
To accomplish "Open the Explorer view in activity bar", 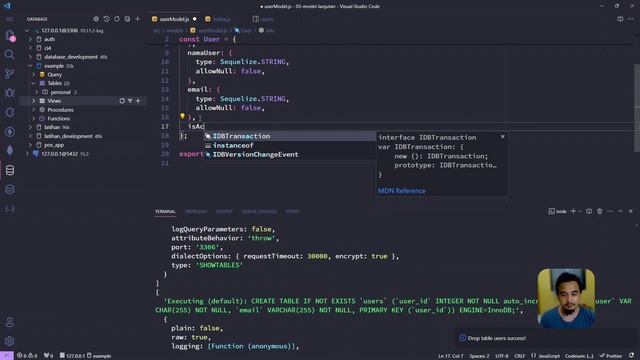I will 10,36.
